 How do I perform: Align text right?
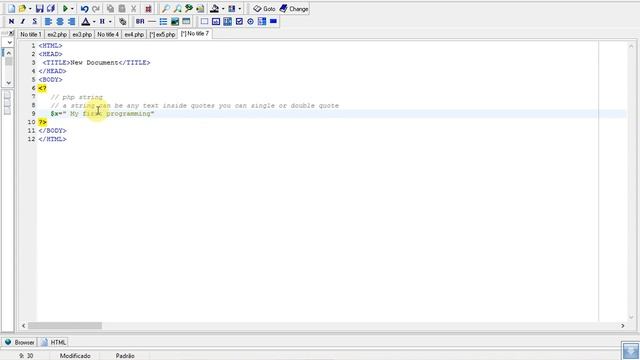pyautogui.click(x=71, y=21)
